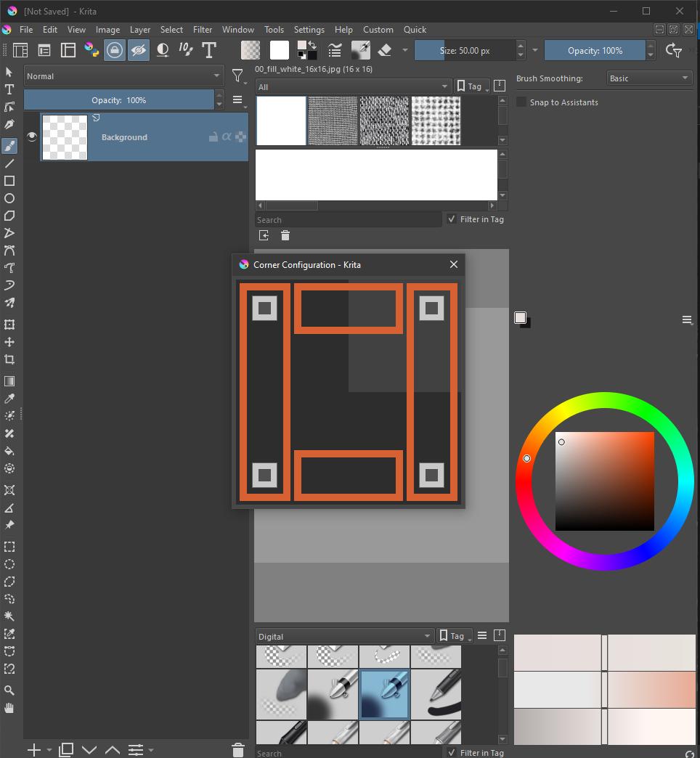The width and height of the screenshot is (700, 758).
Task: Expand the Brush Smoothing Basic dropdown
Action: (649, 78)
